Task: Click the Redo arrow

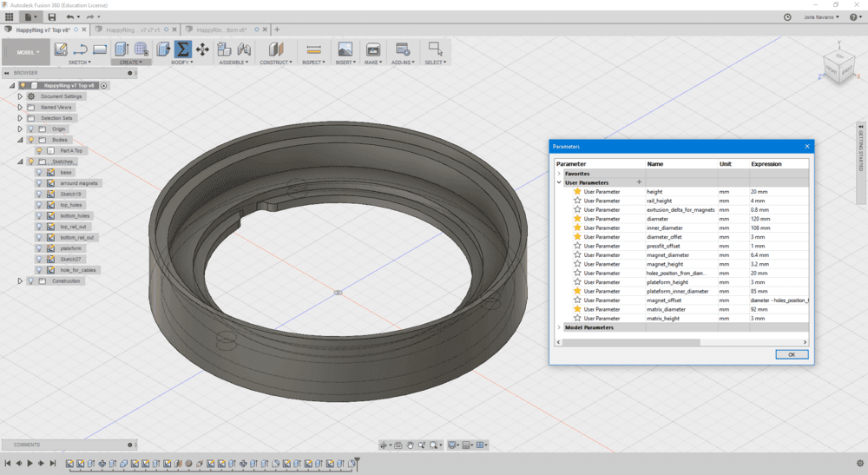Action: pos(90,17)
